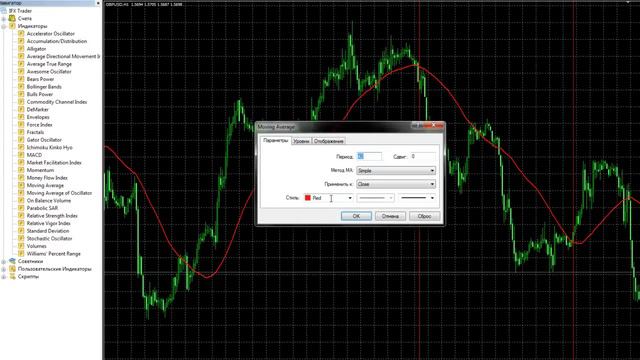Screen dimensions: 640x360
Task: Click the red color swatch
Action: point(308,198)
